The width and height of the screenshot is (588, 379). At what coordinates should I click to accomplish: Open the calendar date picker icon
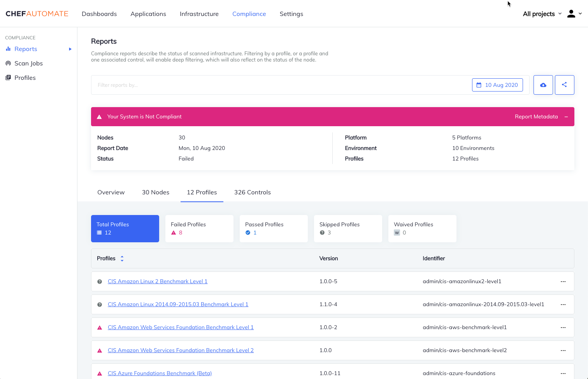click(x=479, y=85)
